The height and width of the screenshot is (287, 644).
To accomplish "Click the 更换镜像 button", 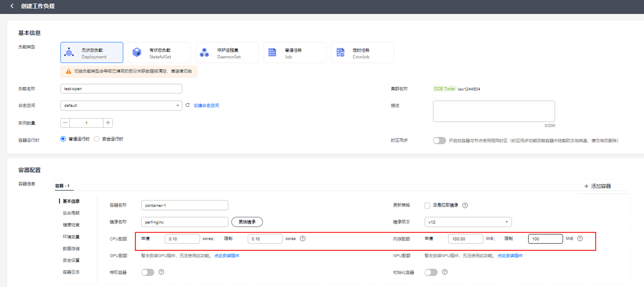I will (x=247, y=222).
